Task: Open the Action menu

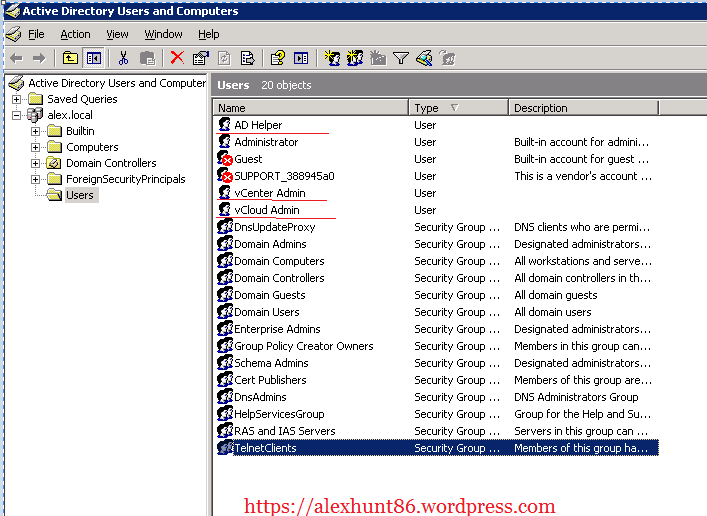Action: pyautogui.click(x=75, y=34)
